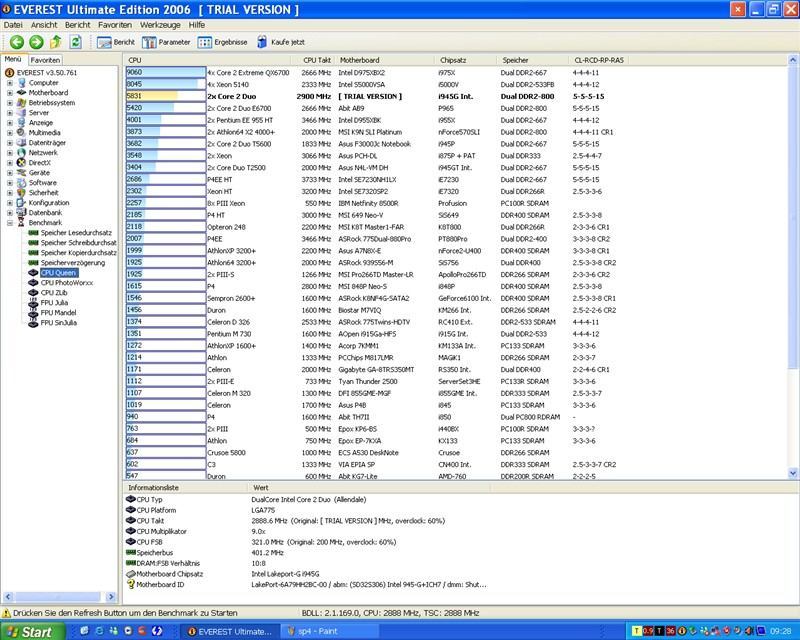Open the Favoriten menu
800x640 pixels.
115,25
